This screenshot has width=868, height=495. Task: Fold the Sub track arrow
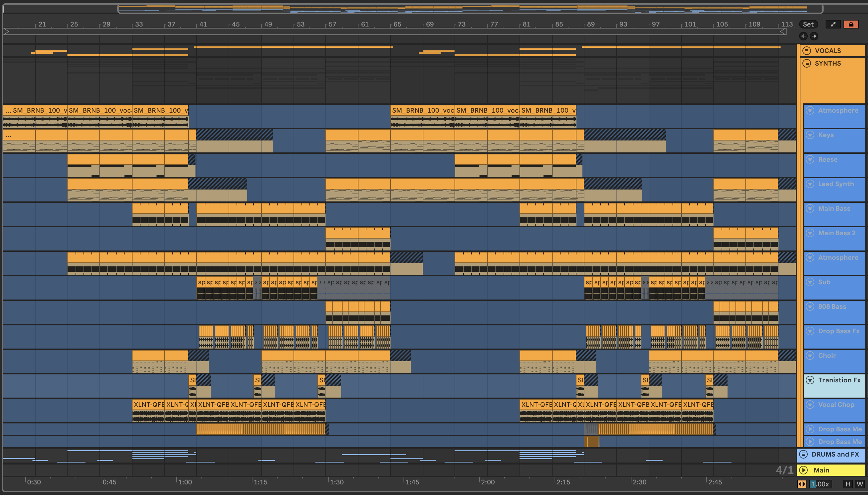[x=810, y=282]
